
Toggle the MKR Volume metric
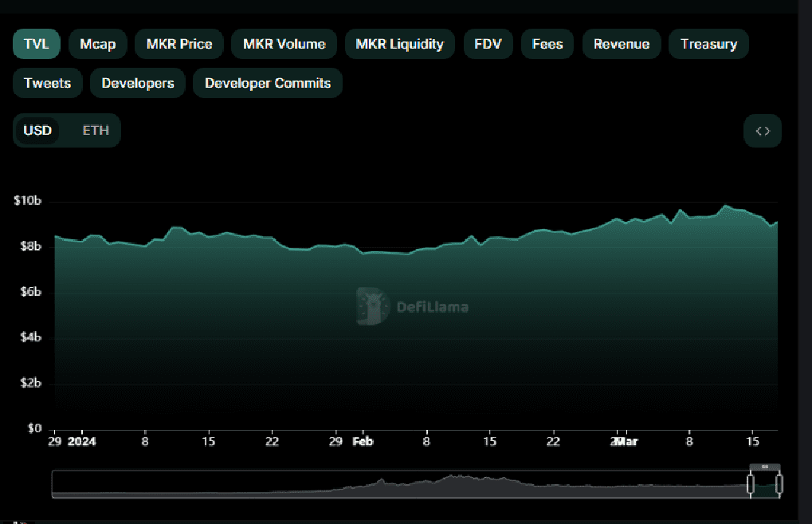(x=284, y=44)
